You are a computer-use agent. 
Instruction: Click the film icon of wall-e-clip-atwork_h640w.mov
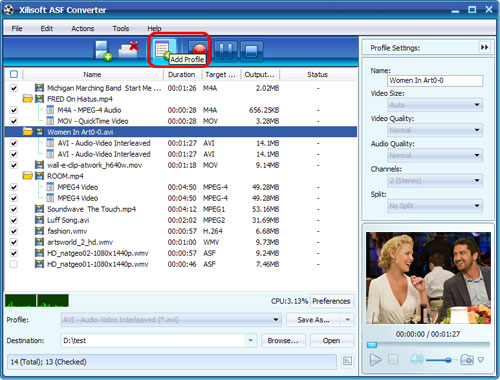click(x=39, y=165)
